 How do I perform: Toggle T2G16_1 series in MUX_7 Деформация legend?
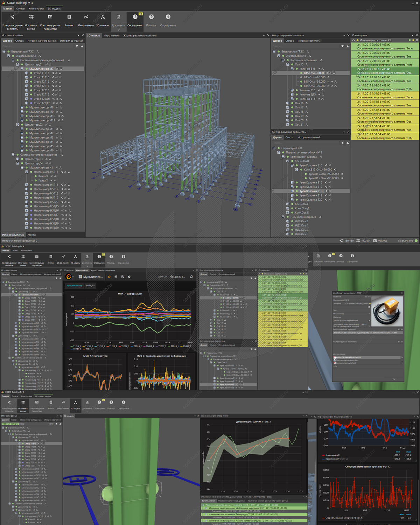(125, 346)
